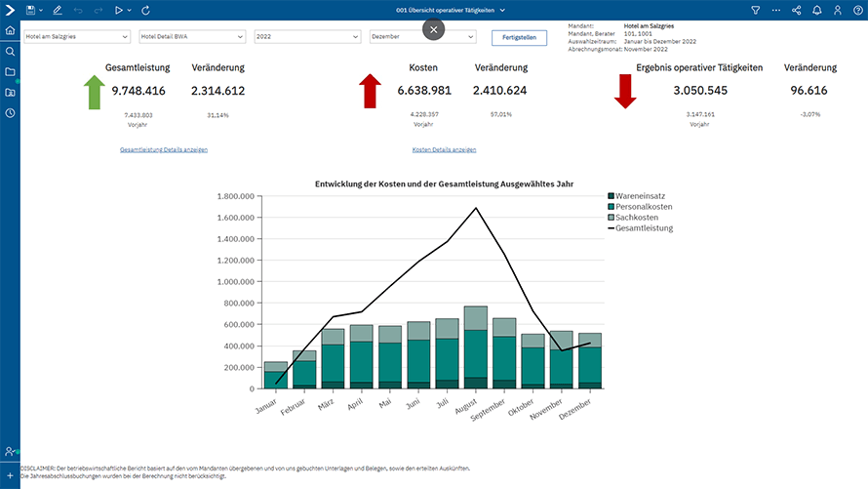This screenshot has width=868, height=489.
Task: Open the Notifications bell
Action: point(817,10)
